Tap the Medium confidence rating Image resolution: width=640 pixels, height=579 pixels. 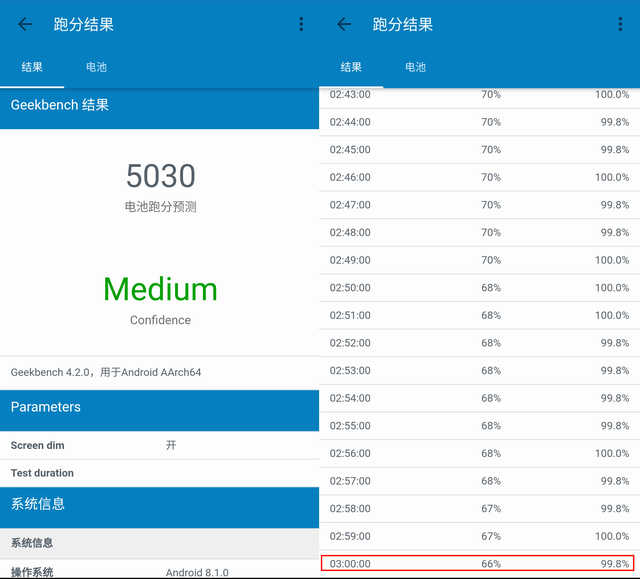[x=160, y=289]
